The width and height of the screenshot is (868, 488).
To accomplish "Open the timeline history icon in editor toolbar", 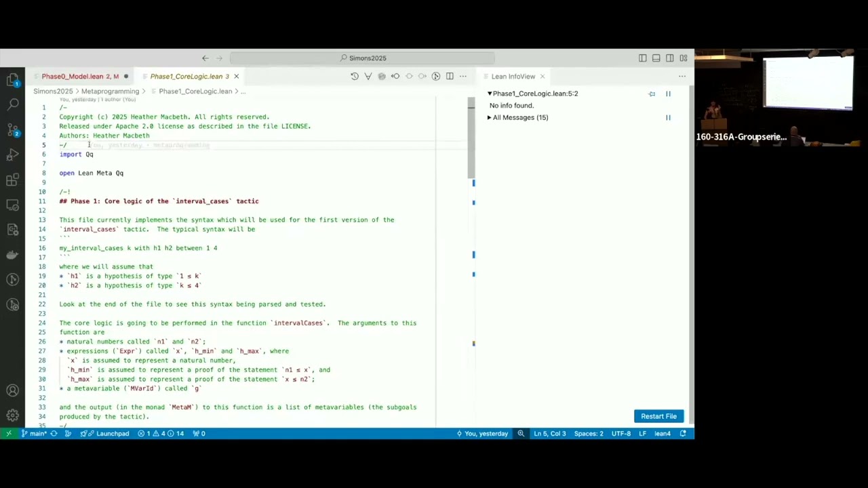I will (355, 77).
